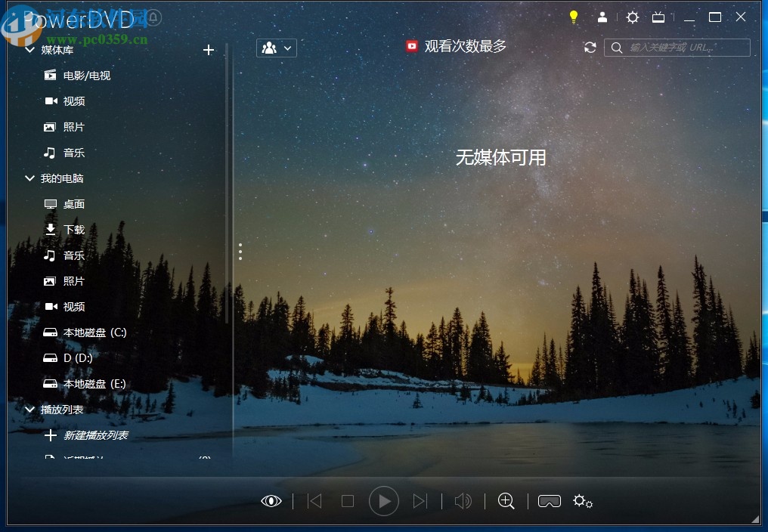
Task: Collapse the 我的电脑 section
Action: coord(29,178)
